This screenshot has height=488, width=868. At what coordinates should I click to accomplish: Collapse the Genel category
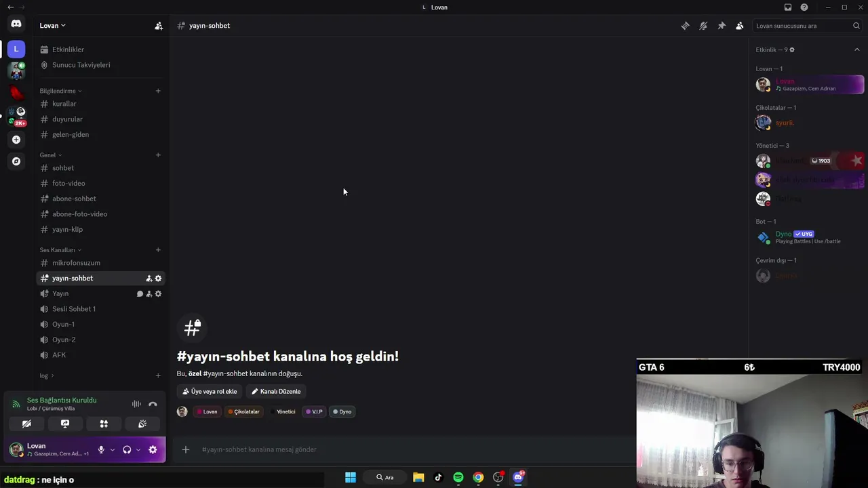[50, 155]
